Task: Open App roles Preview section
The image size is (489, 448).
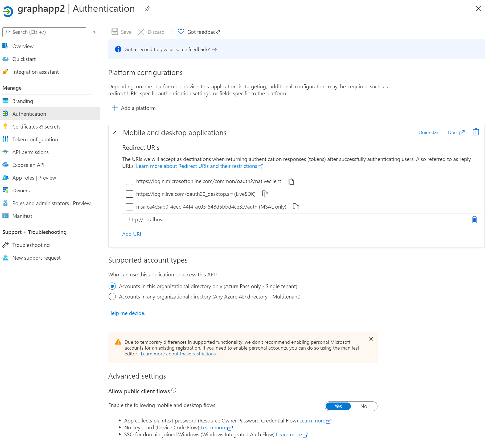Action: click(x=34, y=177)
